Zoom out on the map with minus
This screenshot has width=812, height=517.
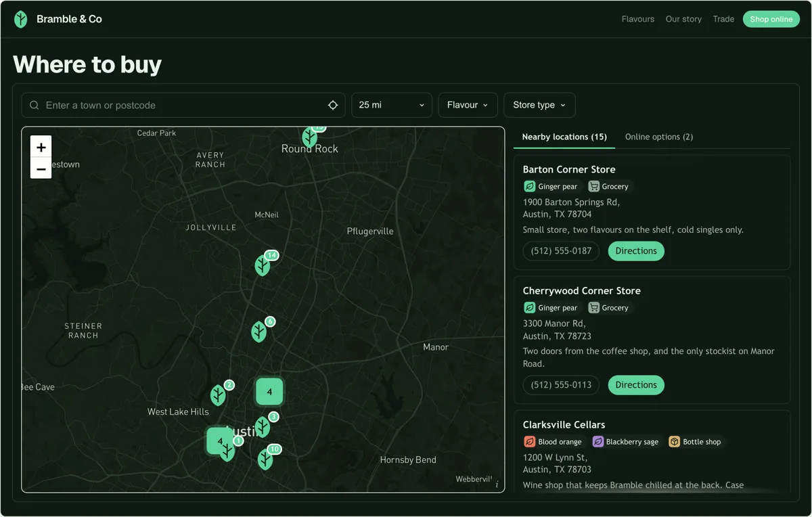pyautogui.click(x=41, y=168)
